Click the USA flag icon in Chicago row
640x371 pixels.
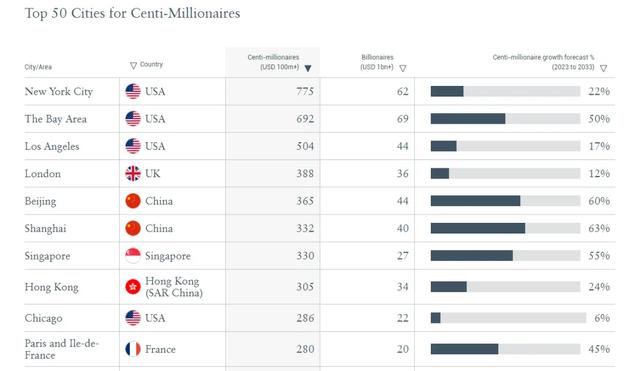(x=133, y=318)
